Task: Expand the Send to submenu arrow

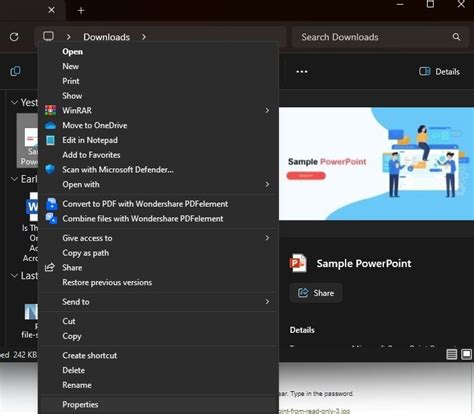Action: [x=267, y=302]
